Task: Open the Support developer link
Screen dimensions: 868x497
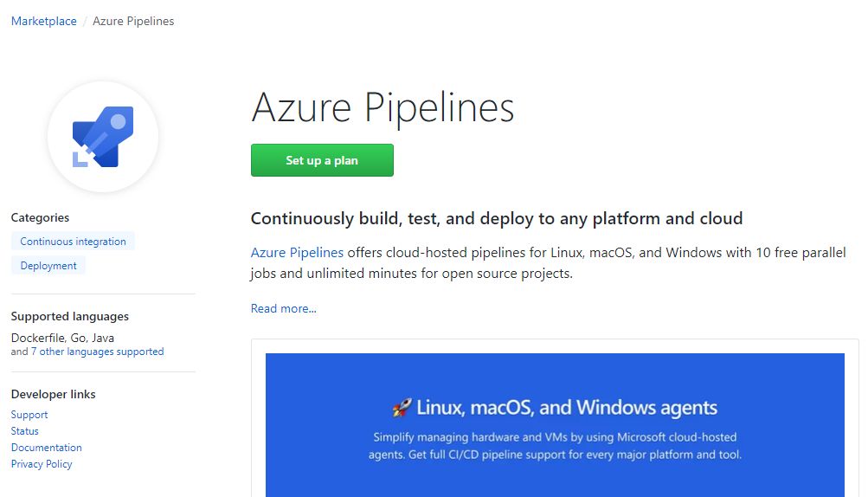Action: click(29, 415)
